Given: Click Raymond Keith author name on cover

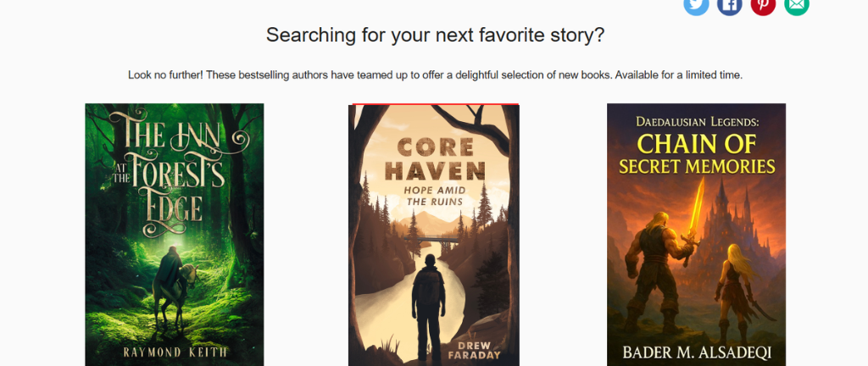Looking at the screenshot, I should tap(175, 352).
